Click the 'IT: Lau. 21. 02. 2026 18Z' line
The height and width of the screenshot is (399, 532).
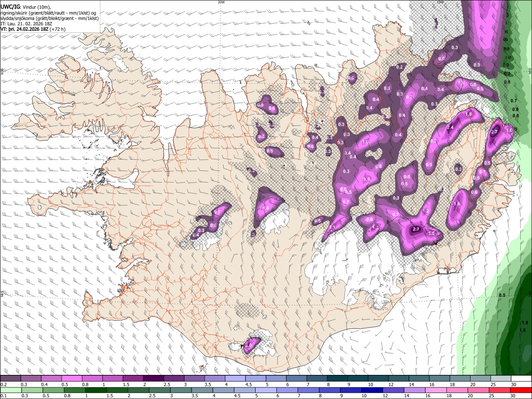(27, 24)
